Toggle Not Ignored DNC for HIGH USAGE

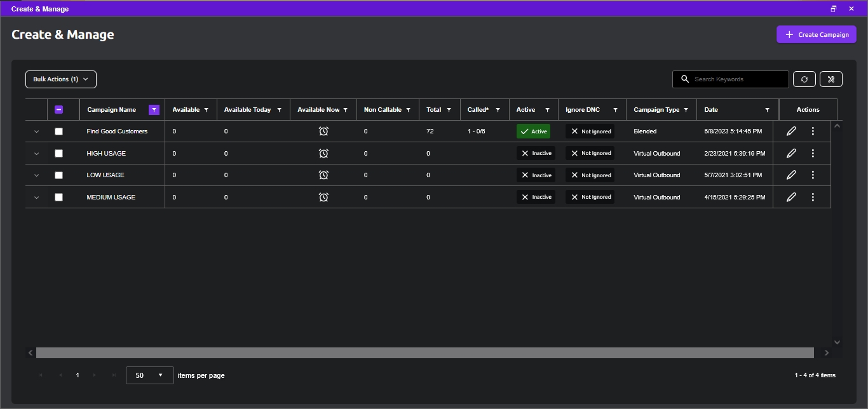coord(590,153)
